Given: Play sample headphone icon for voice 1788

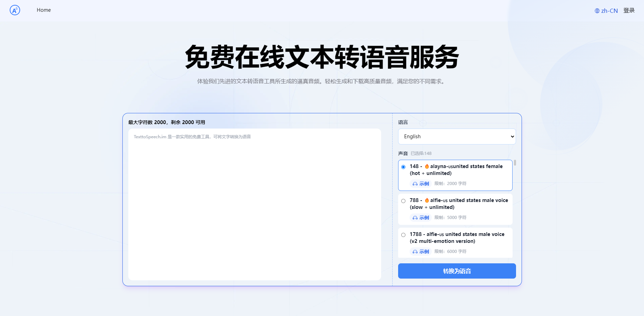Looking at the screenshot, I should [x=415, y=252].
